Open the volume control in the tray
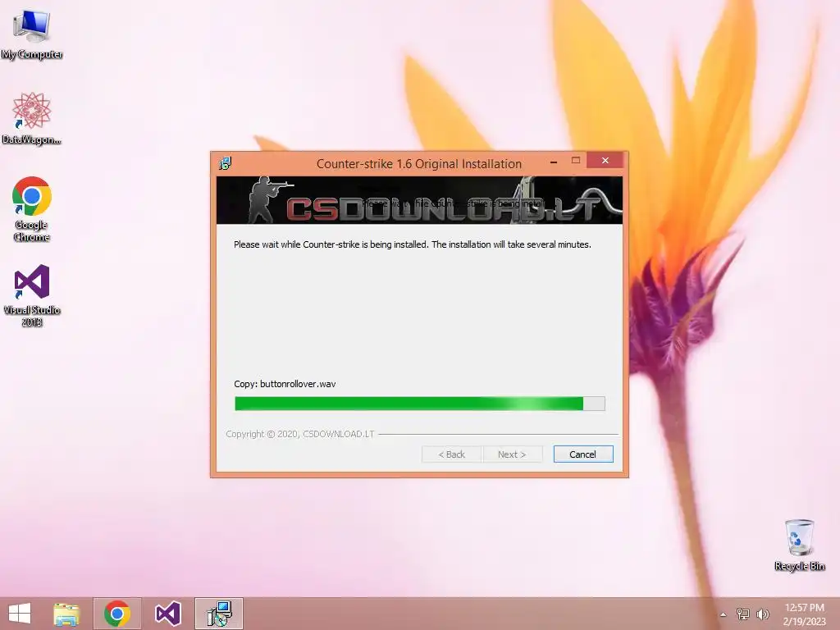This screenshot has width=840, height=630. (763, 614)
